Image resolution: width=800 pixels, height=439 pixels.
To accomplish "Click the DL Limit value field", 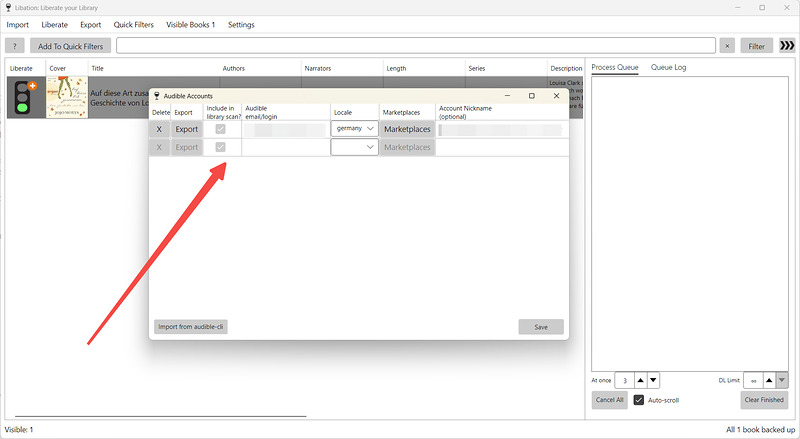I will tap(753, 380).
